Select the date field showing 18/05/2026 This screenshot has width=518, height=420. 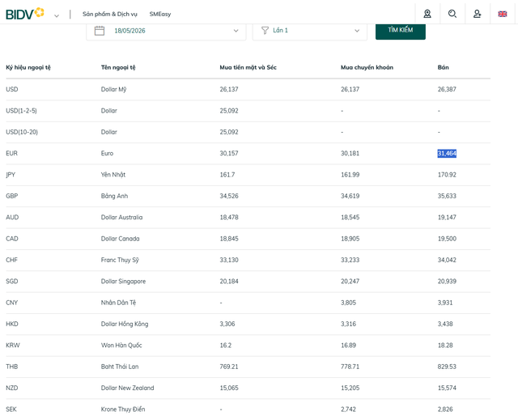(x=166, y=31)
